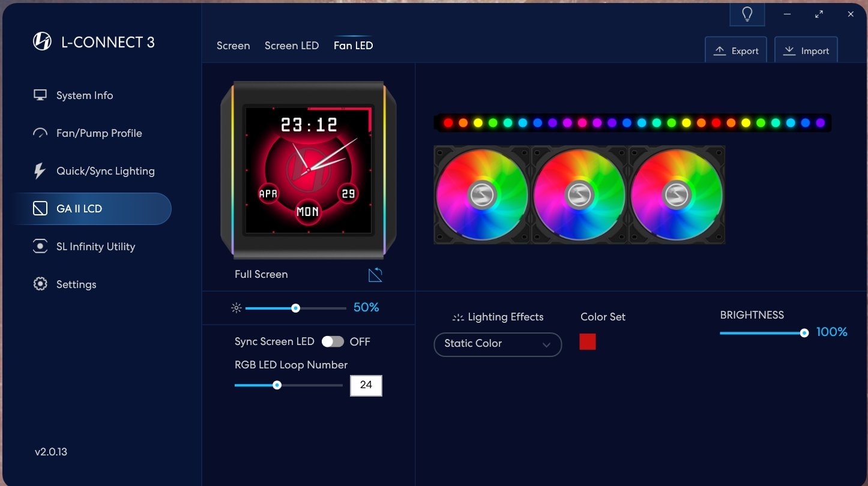Image resolution: width=868 pixels, height=486 pixels.
Task: Pick the red Color Set swatch
Action: coord(587,342)
